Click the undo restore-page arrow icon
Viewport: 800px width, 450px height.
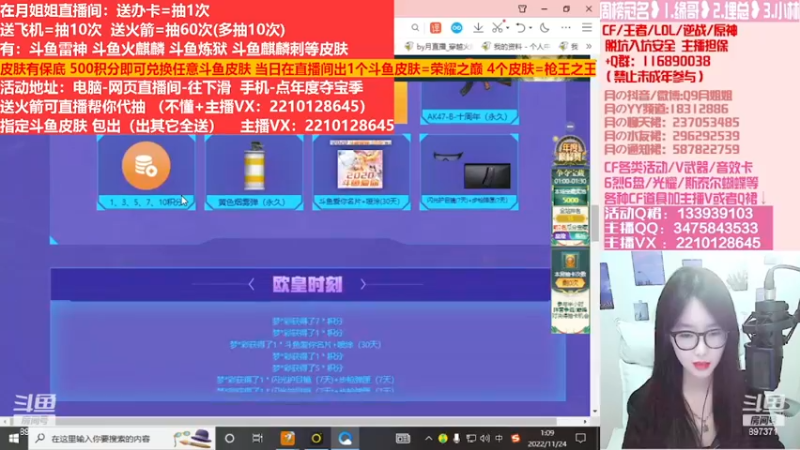tap(520, 28)
